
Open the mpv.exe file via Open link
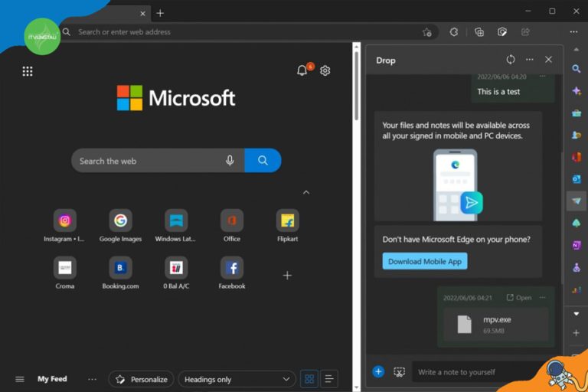(519, 298)
